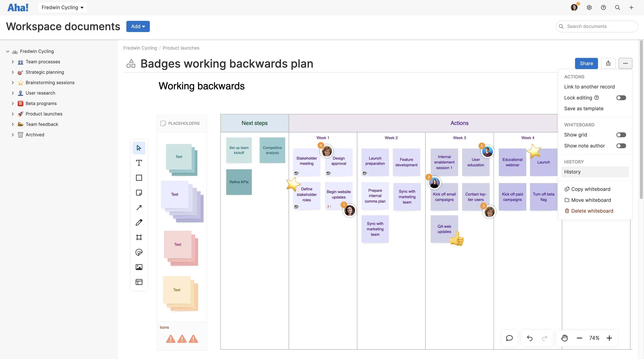This screenshot has height=359, width=644.
Task: Click the purple placeholder sticky note stack
Action: [x=182, y=201]
